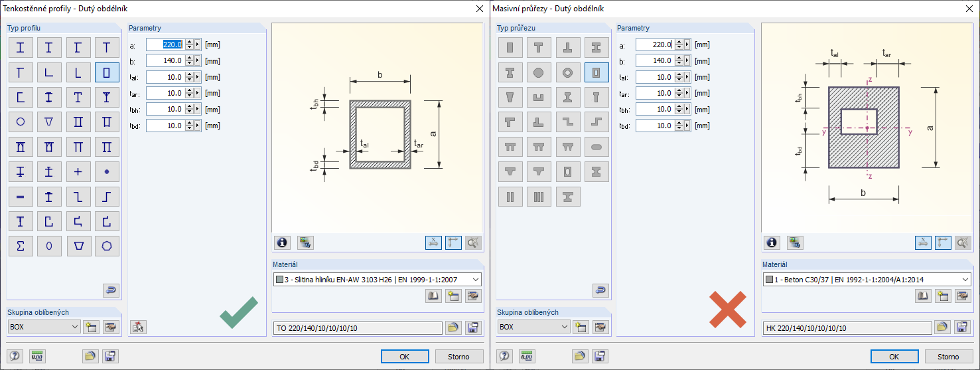Select the inverted triangle profile type
Image resolution: width=980 pixels, height=370 pixels.
click(49, 122)
